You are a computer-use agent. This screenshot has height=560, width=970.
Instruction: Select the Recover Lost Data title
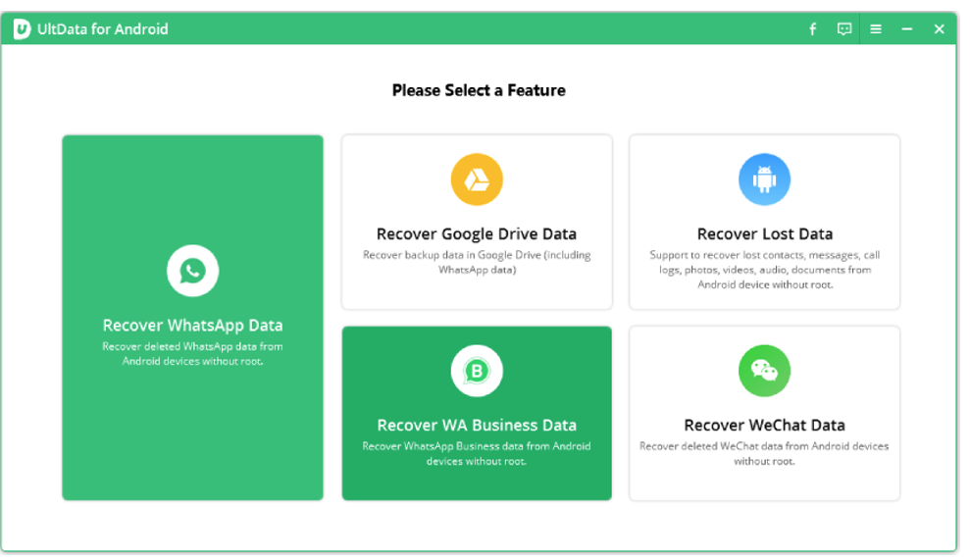point(765,233)
